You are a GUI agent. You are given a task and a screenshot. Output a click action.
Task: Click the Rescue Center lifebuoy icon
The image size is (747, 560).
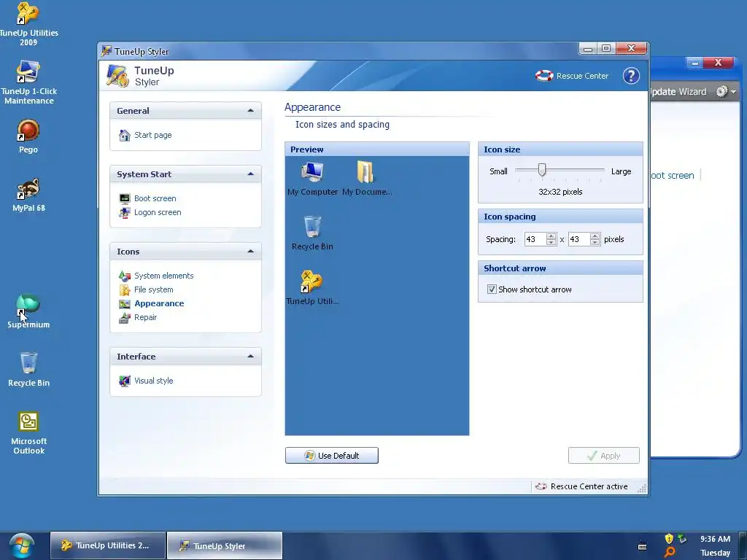(x=544, y=76)
